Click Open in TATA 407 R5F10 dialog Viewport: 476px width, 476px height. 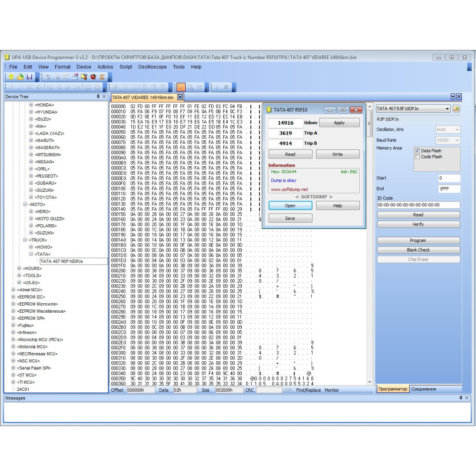pos(290,206)
